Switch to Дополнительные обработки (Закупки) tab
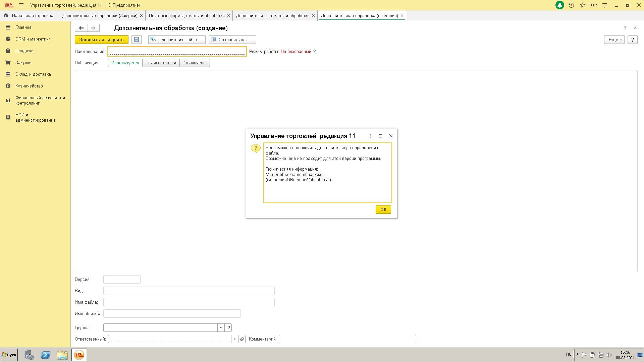 pyautogui.click(x=100, y=15)
